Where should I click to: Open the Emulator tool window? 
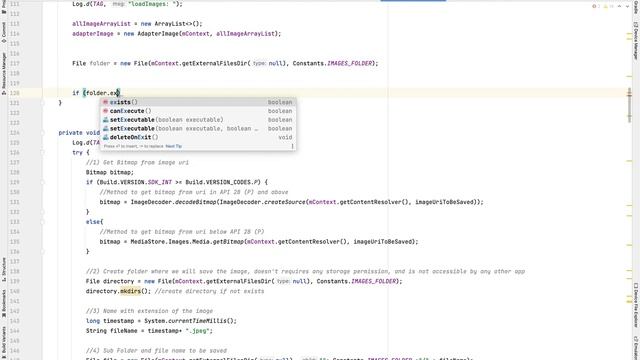click(636, 348)
